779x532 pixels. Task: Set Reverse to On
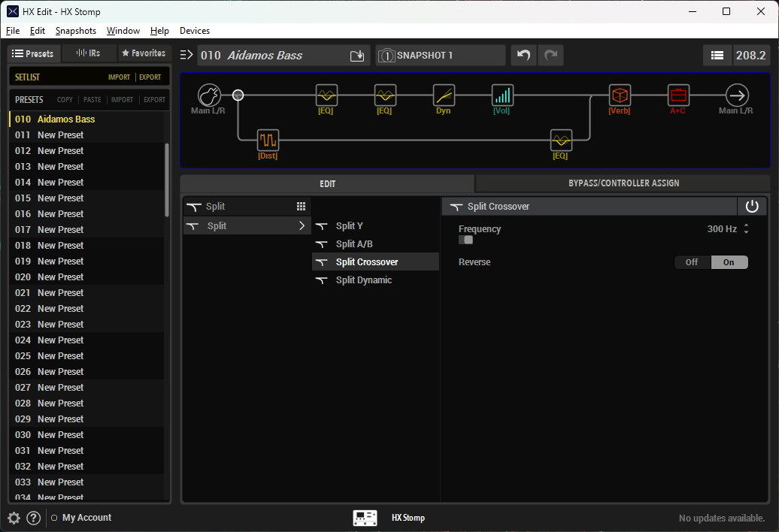729,262
